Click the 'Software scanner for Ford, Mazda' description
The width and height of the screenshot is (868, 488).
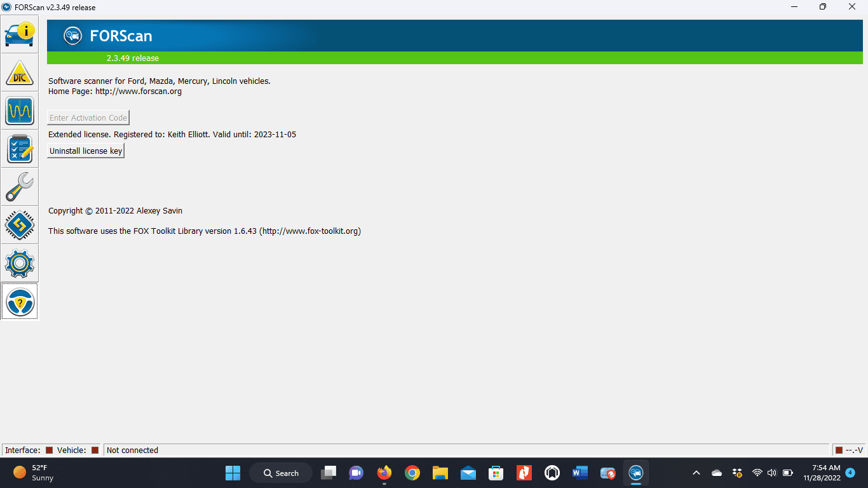point(159,81)
